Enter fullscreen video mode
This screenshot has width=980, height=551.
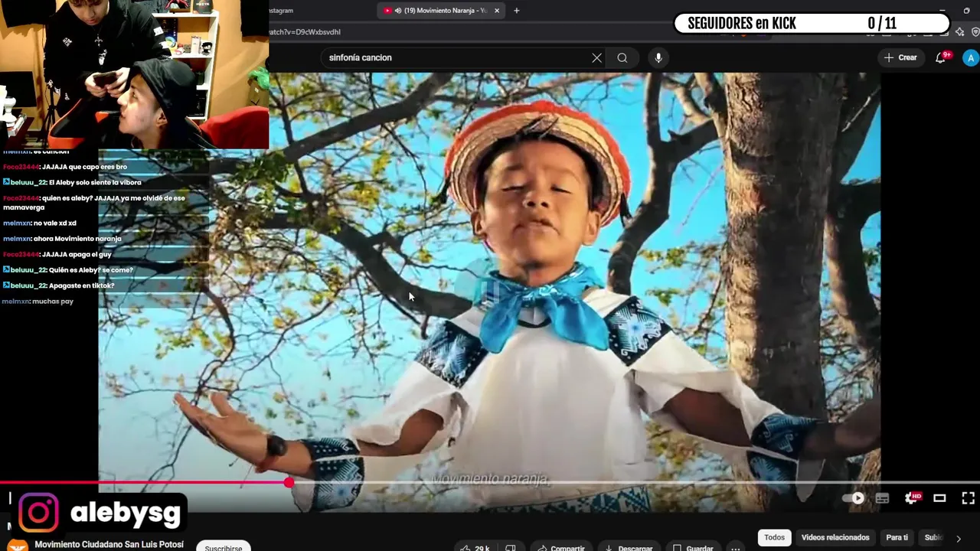point(969,498)
